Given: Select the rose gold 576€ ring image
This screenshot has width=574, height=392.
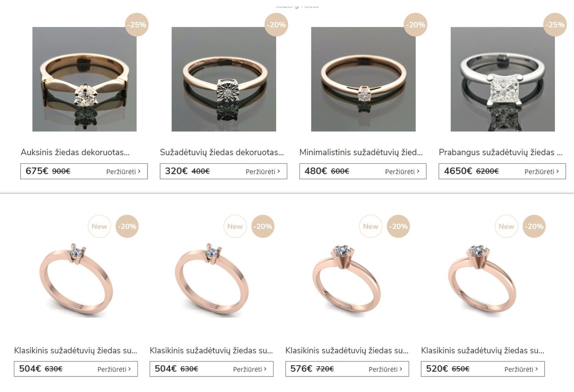Looking at the screenshot, I should pos(347,278).
